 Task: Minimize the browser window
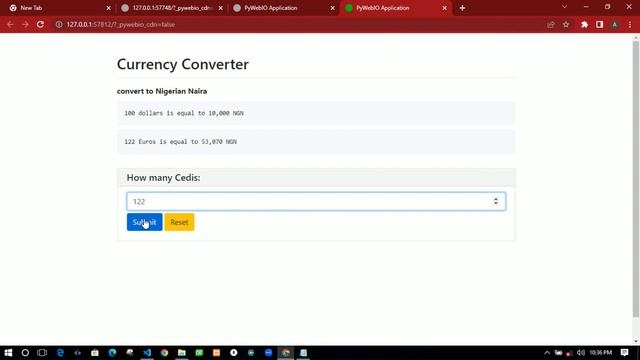point(587,7)
